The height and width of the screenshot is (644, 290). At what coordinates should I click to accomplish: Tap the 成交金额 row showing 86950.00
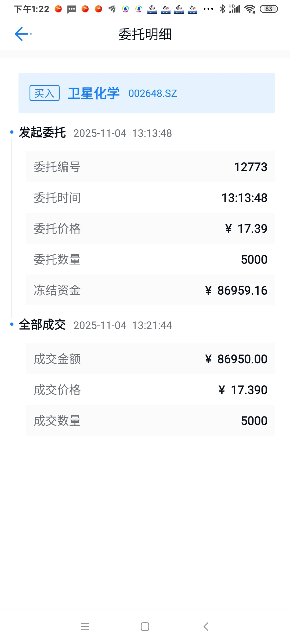[150, 359]
